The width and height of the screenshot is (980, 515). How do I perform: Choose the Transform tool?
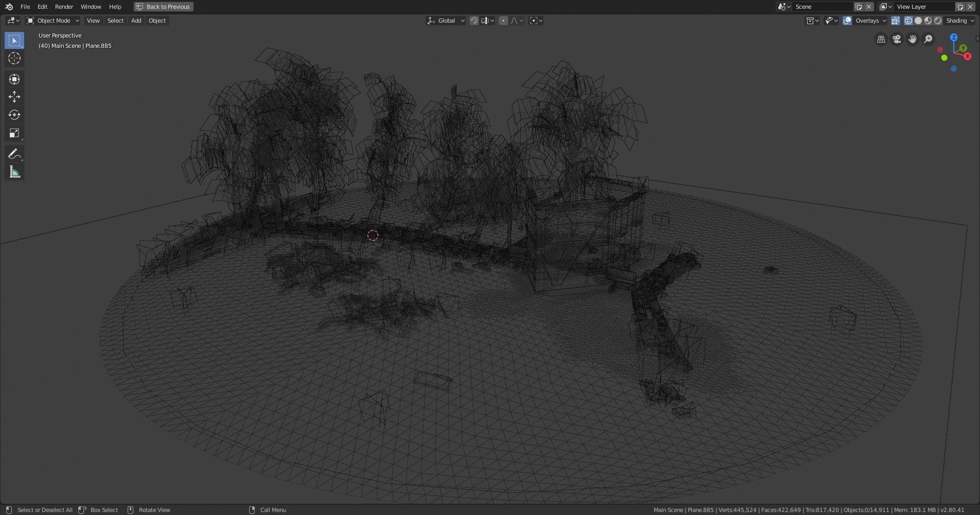(14, 79)
